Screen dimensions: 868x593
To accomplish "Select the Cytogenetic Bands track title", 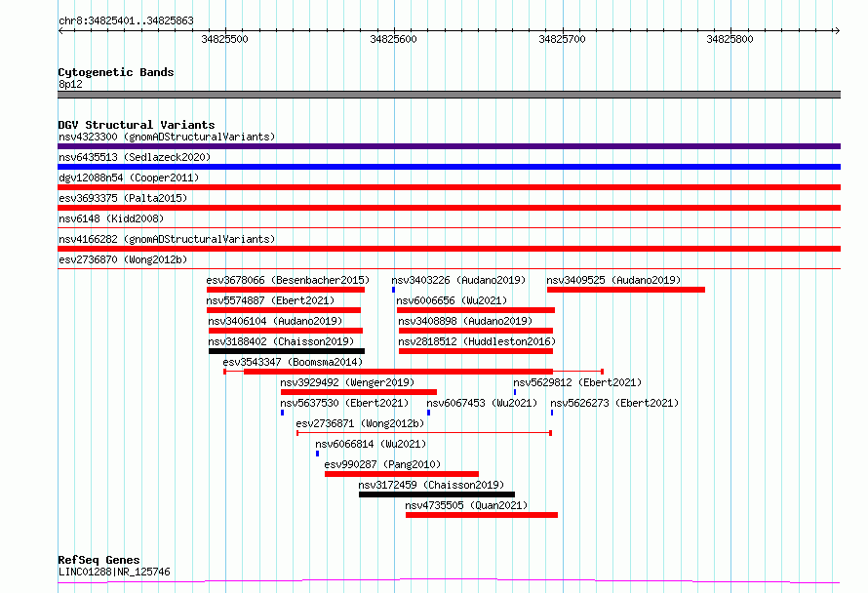I will pos(116,72).
